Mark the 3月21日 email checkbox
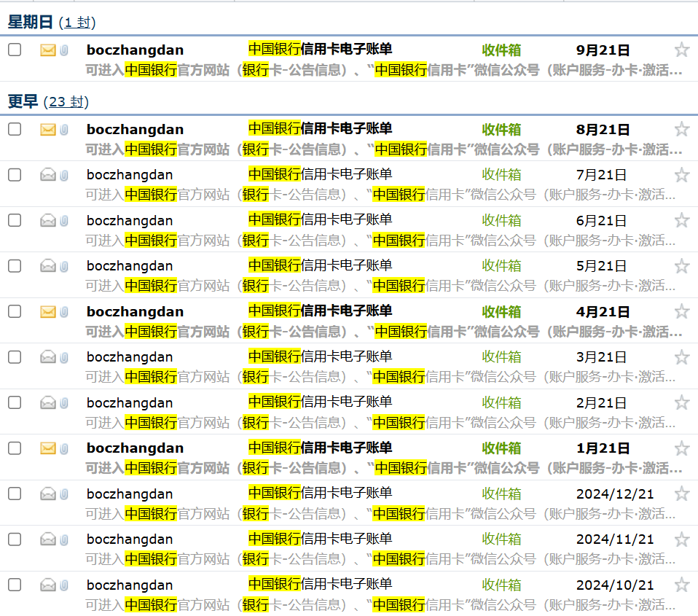Screen dimensions: 698x616 click(x=15, y=356)
